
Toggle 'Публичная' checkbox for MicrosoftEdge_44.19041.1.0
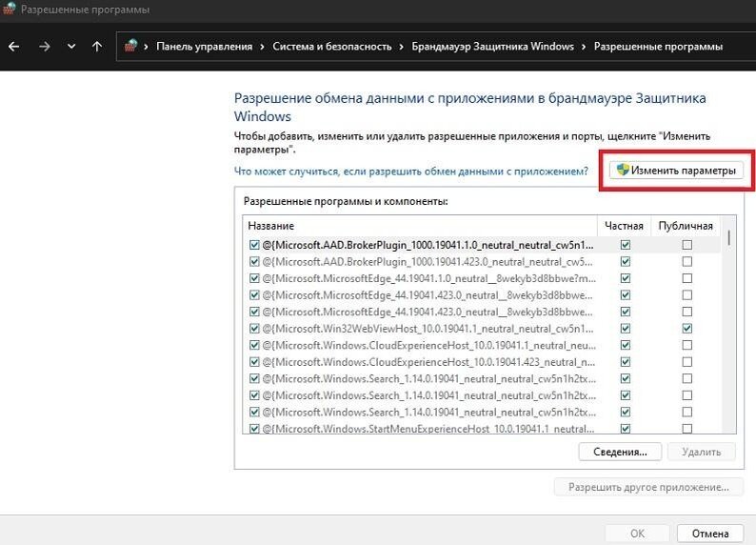point(687,278)
